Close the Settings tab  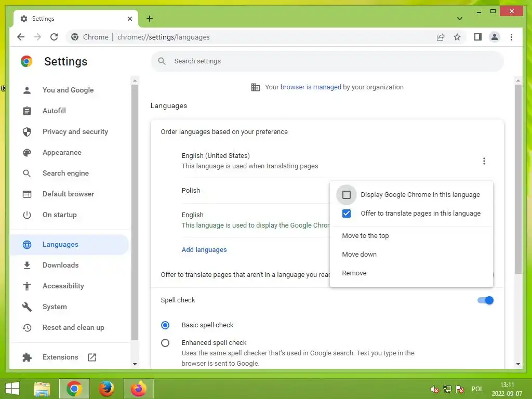tap(129, 19)
